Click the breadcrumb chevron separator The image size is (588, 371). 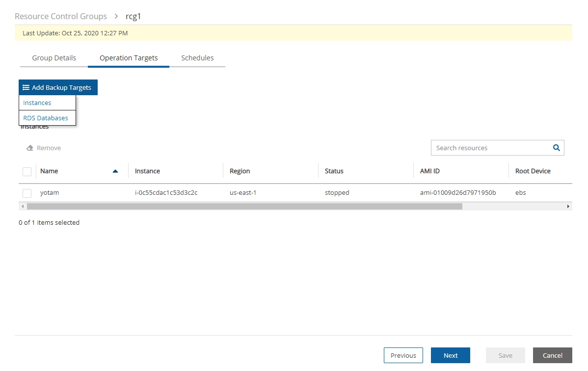[x=116, y=16]
